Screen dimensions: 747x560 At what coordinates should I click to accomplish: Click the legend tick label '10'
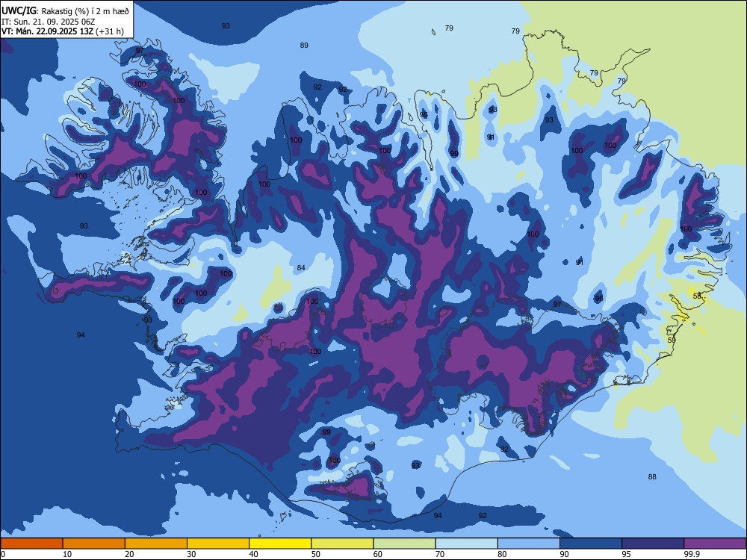[67, 554]
